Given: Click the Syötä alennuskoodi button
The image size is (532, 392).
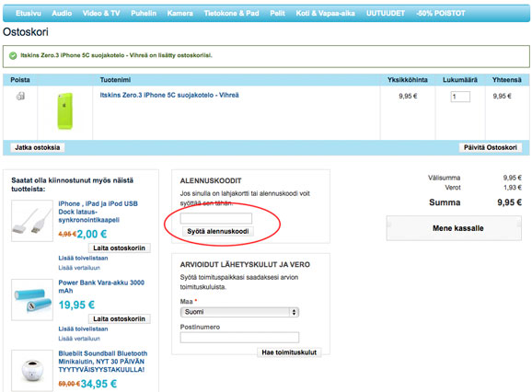Looking at the screenshot, I should pyautogui.click(x=218, y=231).
